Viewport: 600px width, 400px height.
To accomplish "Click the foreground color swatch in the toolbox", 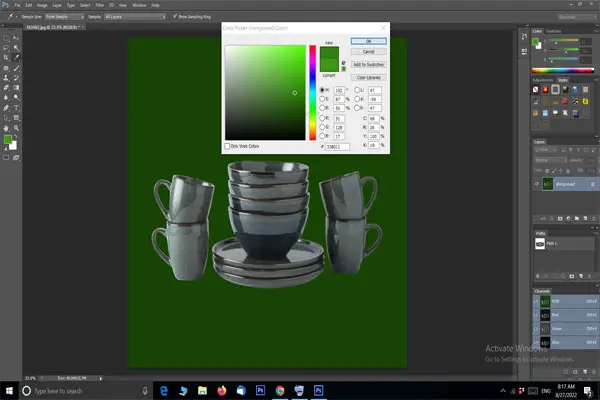I will [x=7, y=140].
